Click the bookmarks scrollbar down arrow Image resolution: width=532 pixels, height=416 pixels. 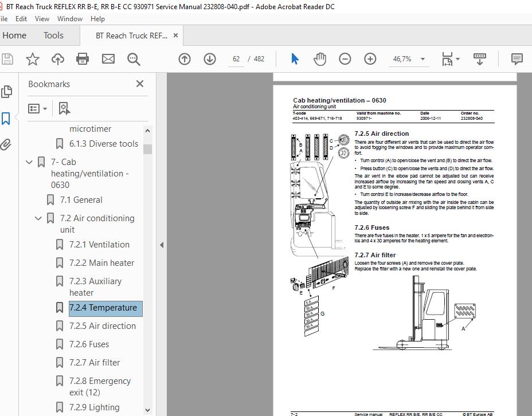(147, 410)
